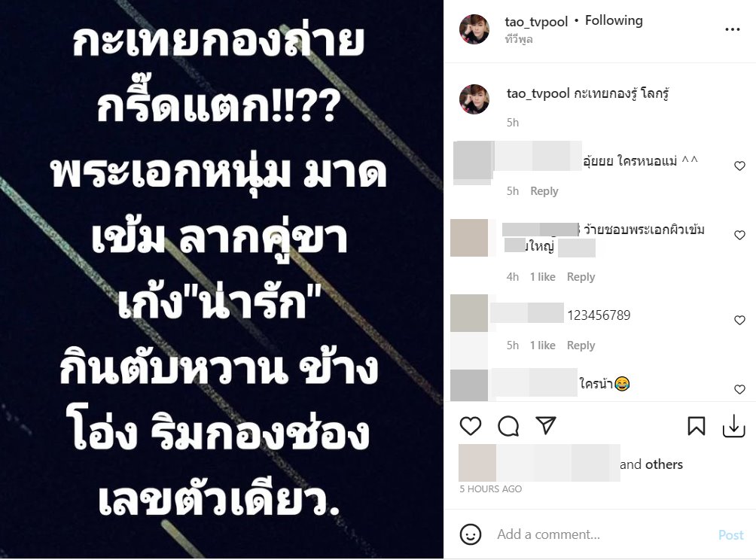Like the comment with the laughing emoji
The image size is (756, 560).
739,389
